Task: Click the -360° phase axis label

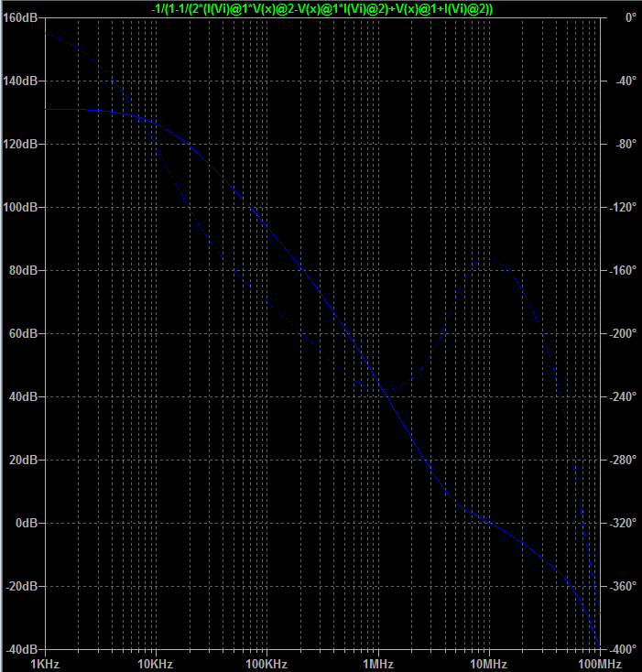Action: point(623,586)
